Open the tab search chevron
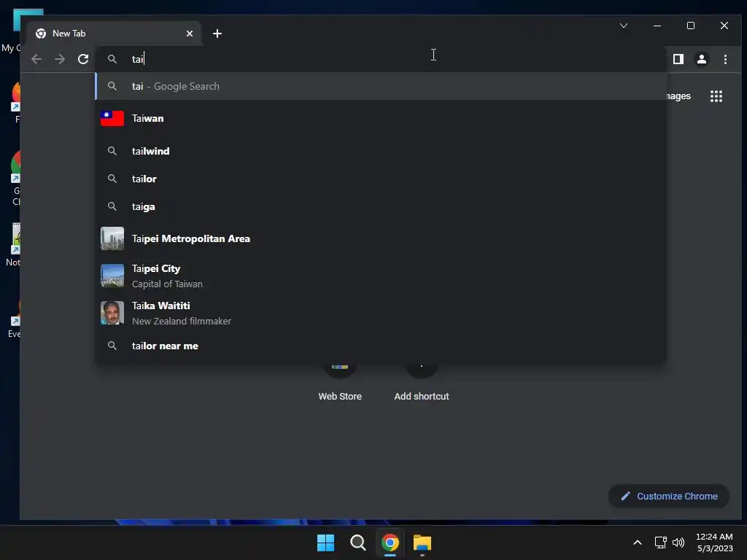 pos(624,26)
